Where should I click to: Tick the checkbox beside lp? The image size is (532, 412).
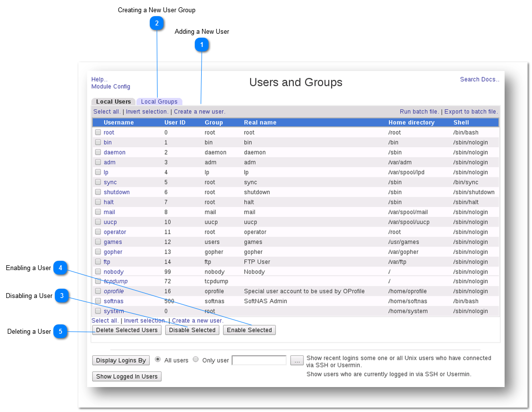click(x=98, y=172)
